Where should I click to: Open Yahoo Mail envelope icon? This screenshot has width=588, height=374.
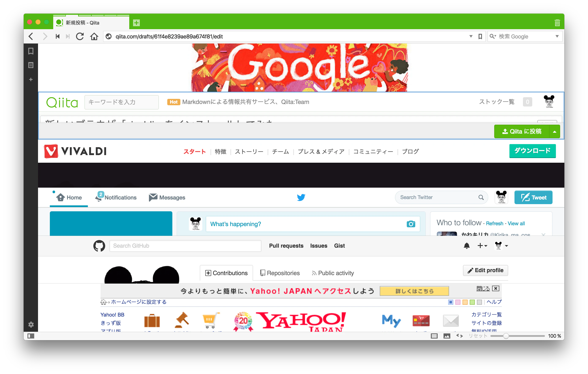click(x=451, y=321)
